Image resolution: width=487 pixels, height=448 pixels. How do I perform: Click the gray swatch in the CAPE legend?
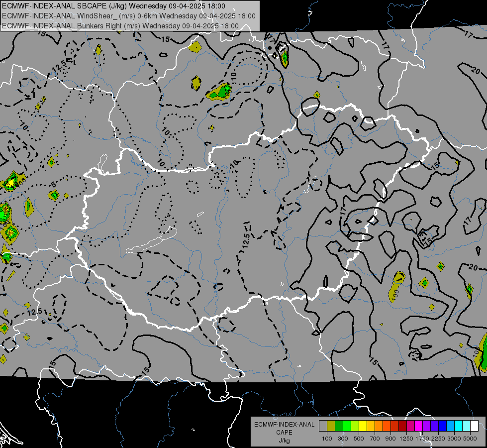[x=323, y=426]
